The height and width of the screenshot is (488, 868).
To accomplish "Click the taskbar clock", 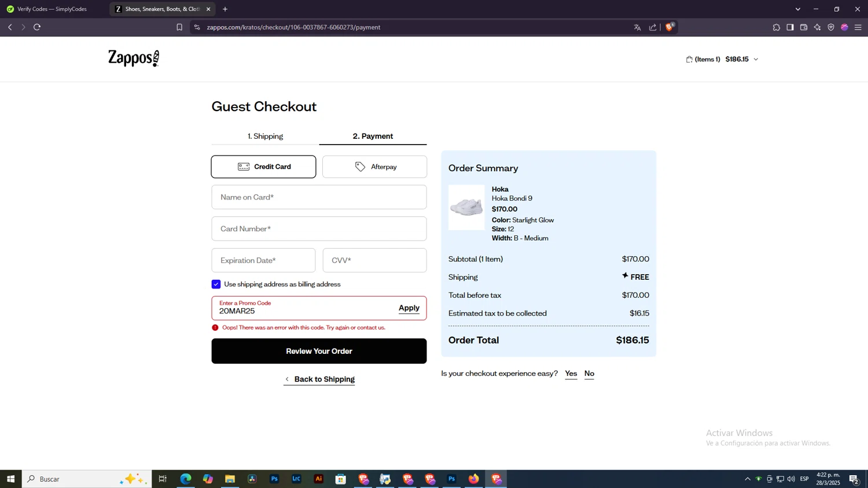I will tap(828, 479).
